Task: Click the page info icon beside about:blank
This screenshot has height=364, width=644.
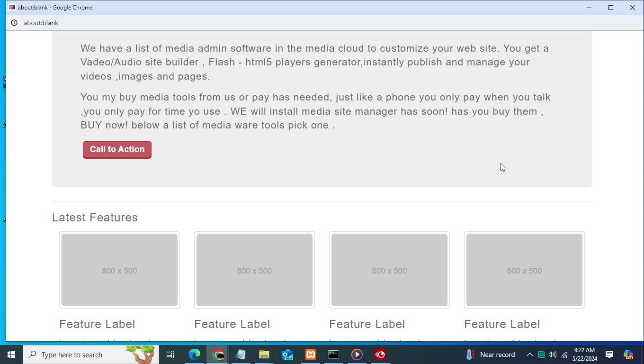Action: tap(14, 23)
